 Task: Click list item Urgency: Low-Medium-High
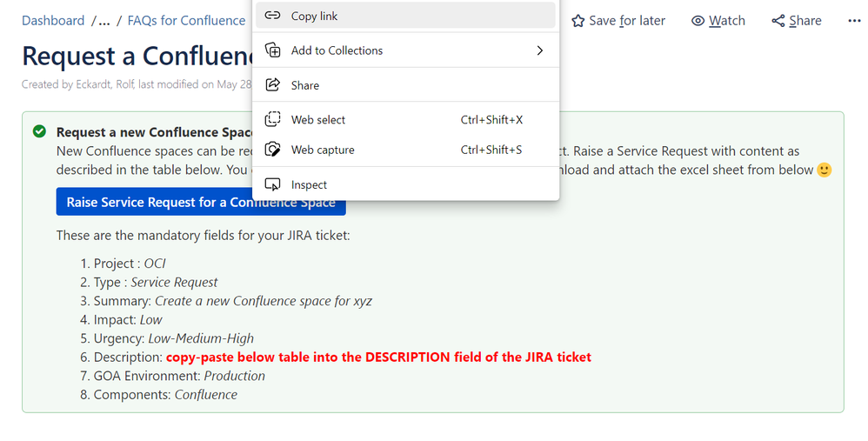click(x=174, y=338)
